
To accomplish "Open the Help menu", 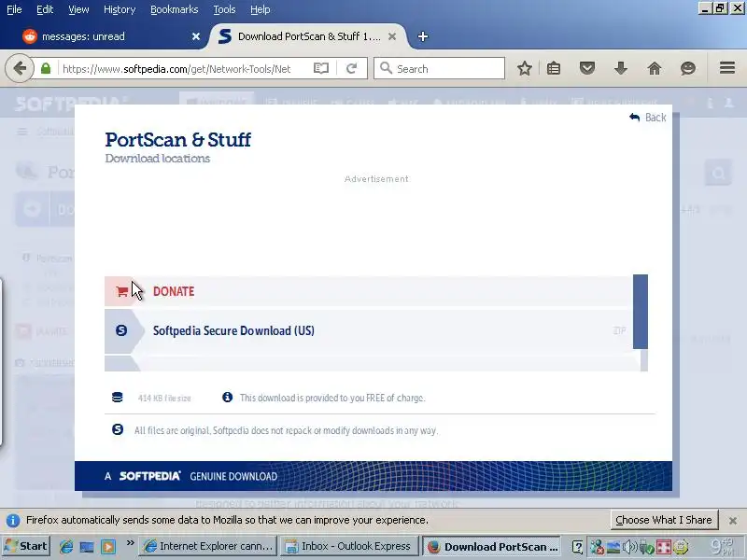I will coord(261,9).
